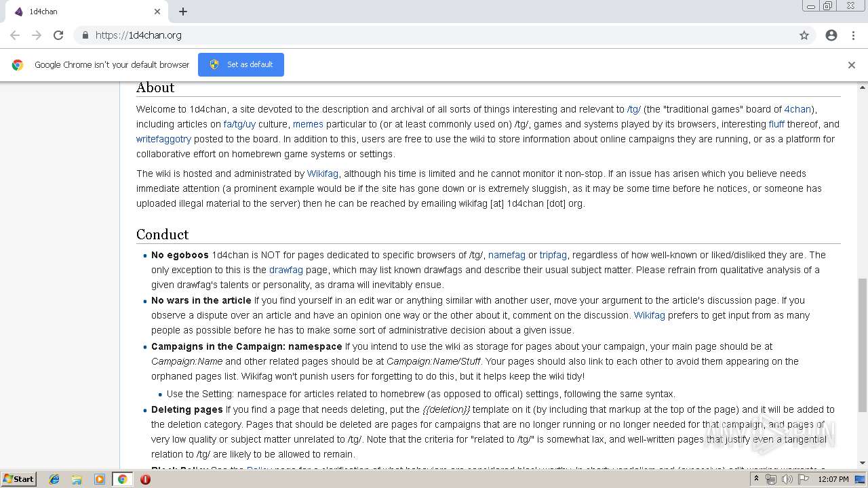The height and width of the screenshot is (488, 868).
Task: Open the 4chan link
Action: tap(797, 109)
